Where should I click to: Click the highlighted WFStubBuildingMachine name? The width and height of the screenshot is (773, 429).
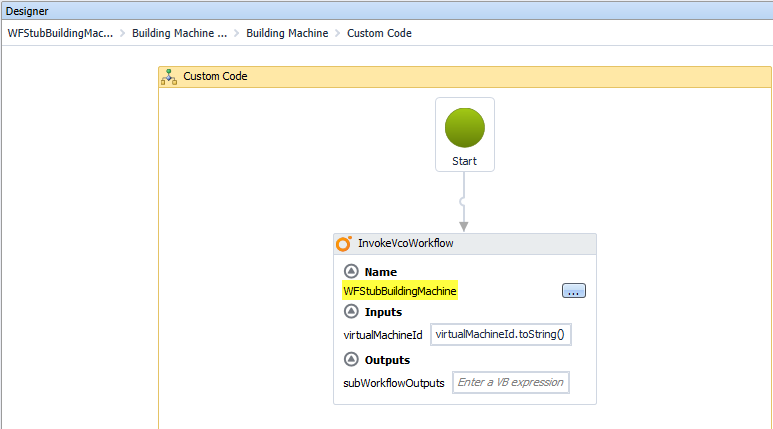[400, 291]
